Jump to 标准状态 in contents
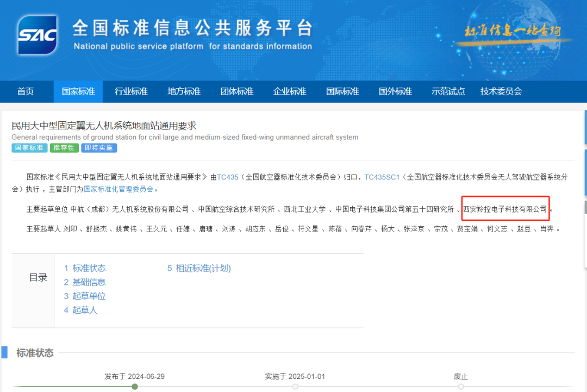Viewport: 587px width, 392px height. pyautogui.click(x=85, y=268)
